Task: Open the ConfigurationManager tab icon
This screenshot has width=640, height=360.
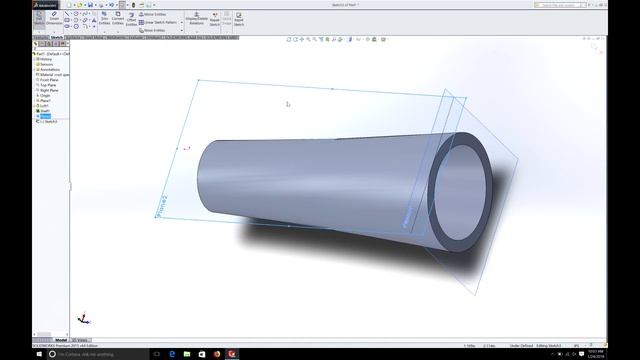Action: 49,44
